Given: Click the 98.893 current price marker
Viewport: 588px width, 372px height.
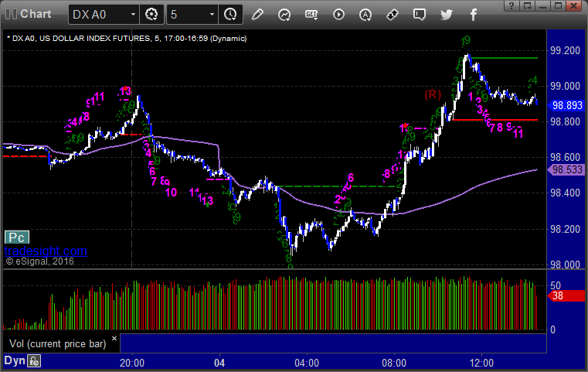Looking at the screenshot, I should click(x=566, y=105).
